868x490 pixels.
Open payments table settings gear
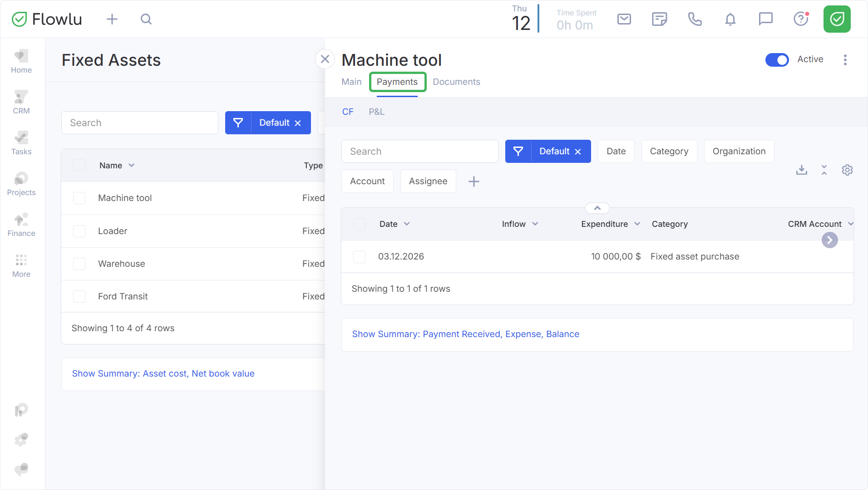point(847,170)
